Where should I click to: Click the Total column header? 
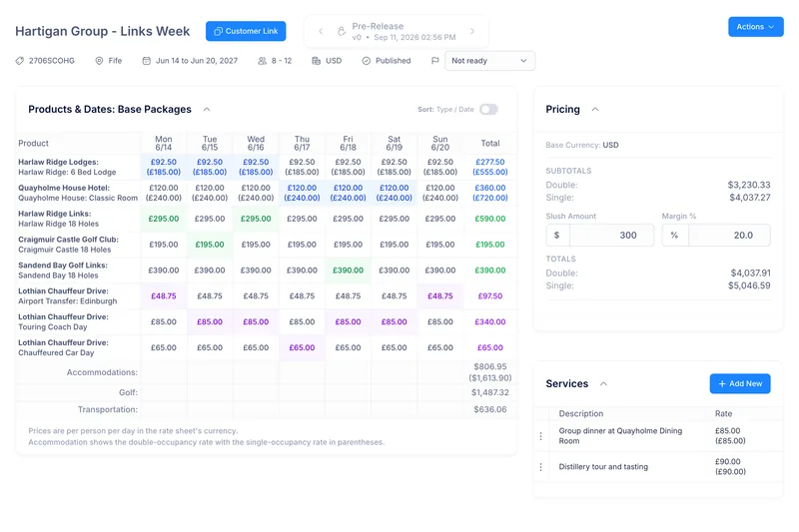(490, 144)
